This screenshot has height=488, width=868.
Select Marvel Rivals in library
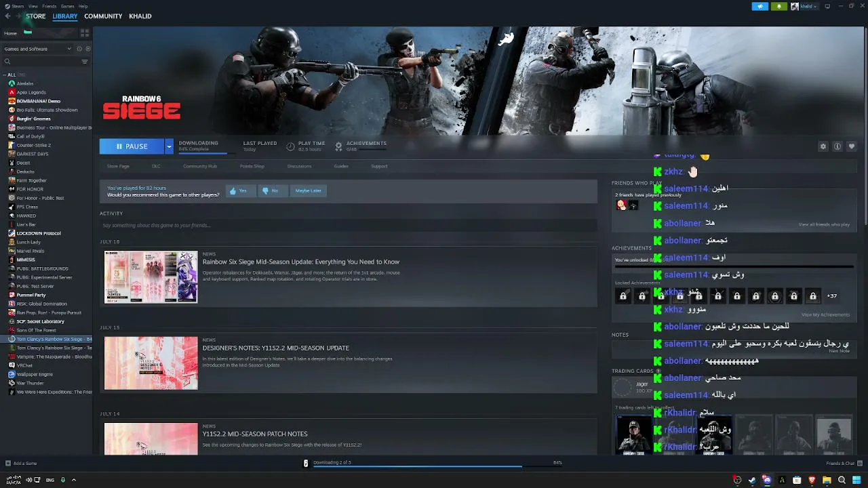(x=31, y=251)
